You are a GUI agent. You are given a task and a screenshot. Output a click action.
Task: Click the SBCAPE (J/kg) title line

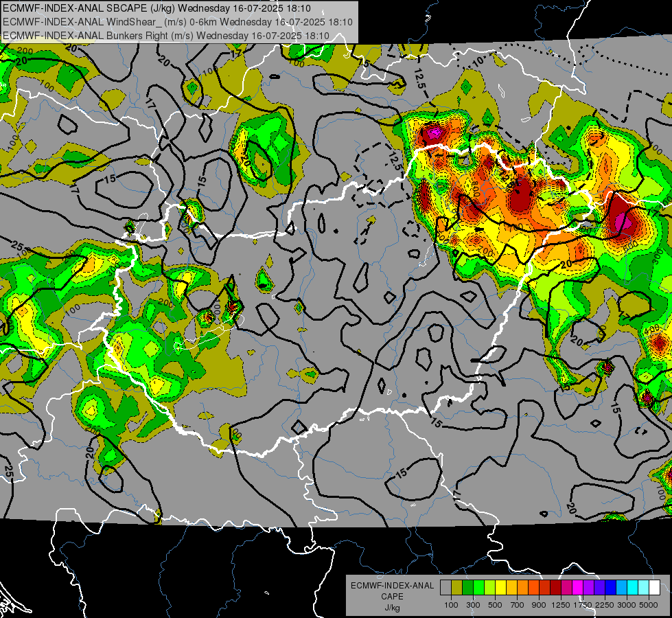[157, 8]
